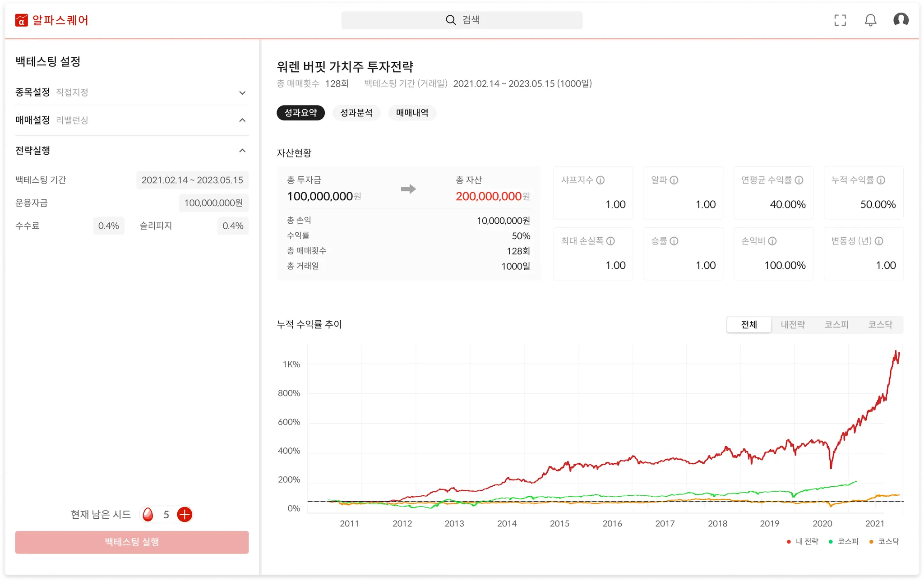Image resolution: width=924 pixels, height=581 pixels.
Task: Click the backtesting period date field
Action: point(192,180)
